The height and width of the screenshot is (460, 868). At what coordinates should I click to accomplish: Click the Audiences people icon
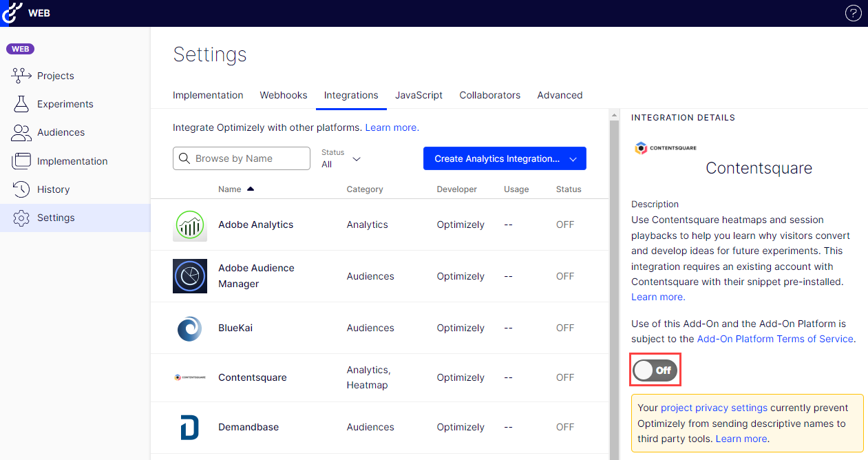click(x=22, y=132)
